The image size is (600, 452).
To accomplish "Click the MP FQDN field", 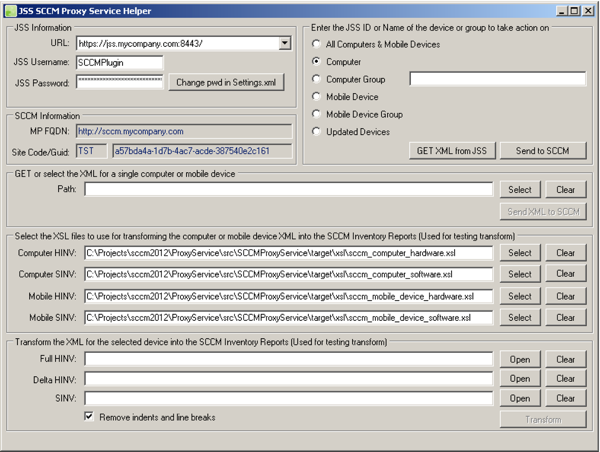I will [x=184, y=131].
